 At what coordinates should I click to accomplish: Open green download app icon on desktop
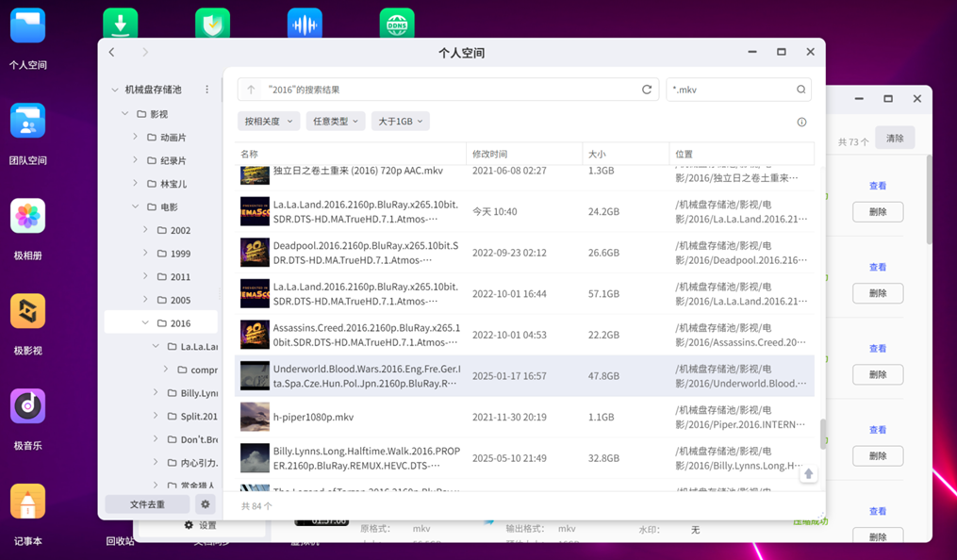[121, 24]
